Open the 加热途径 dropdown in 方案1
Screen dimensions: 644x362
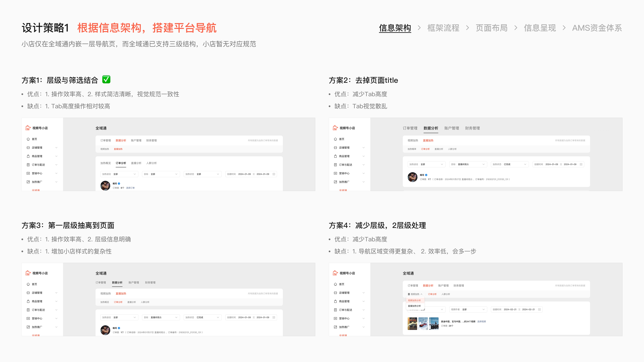pos(119,174)
